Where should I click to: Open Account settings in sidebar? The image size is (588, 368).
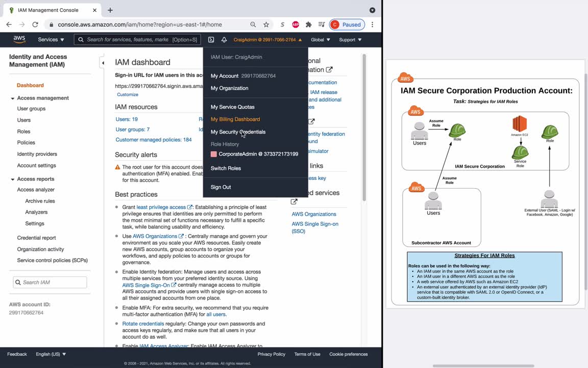click(36, 166)
